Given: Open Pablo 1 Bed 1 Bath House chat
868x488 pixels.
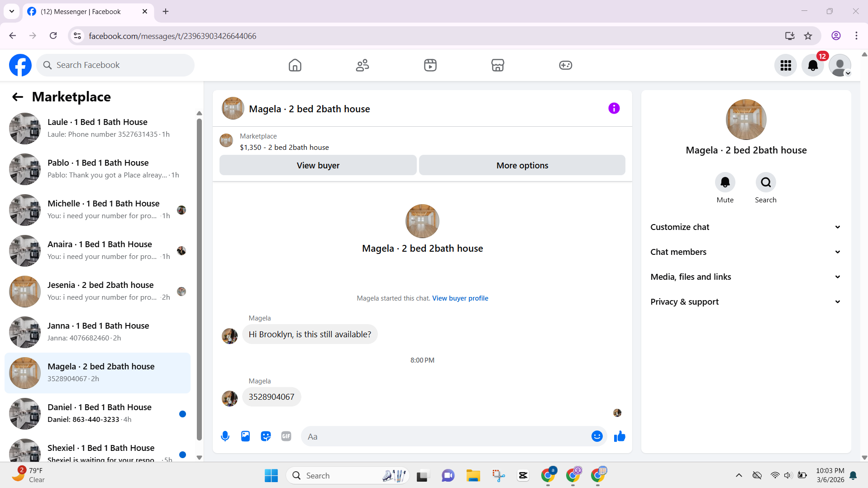Looking at the screenshot, I should pos(97,169).
